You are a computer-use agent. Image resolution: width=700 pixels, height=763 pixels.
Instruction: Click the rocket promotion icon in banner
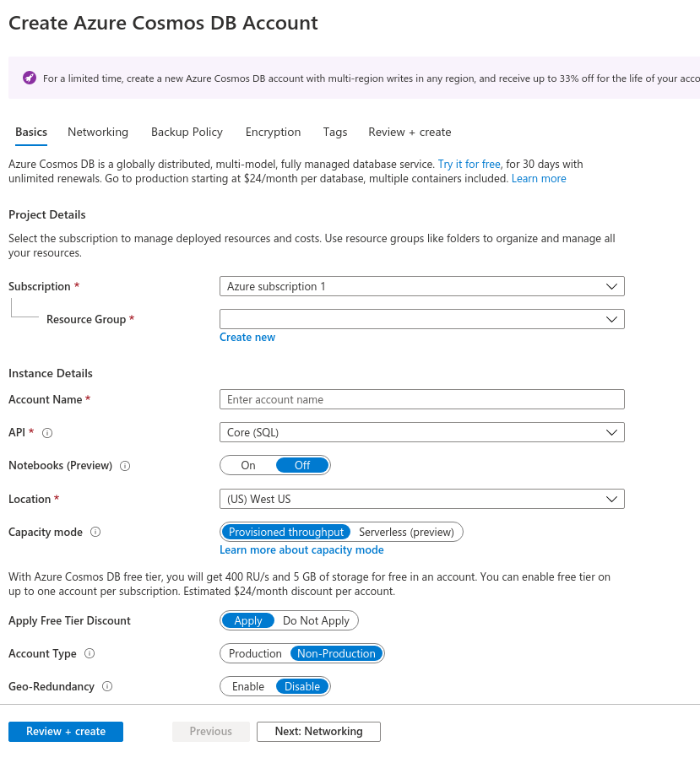(x=29, y=78)
